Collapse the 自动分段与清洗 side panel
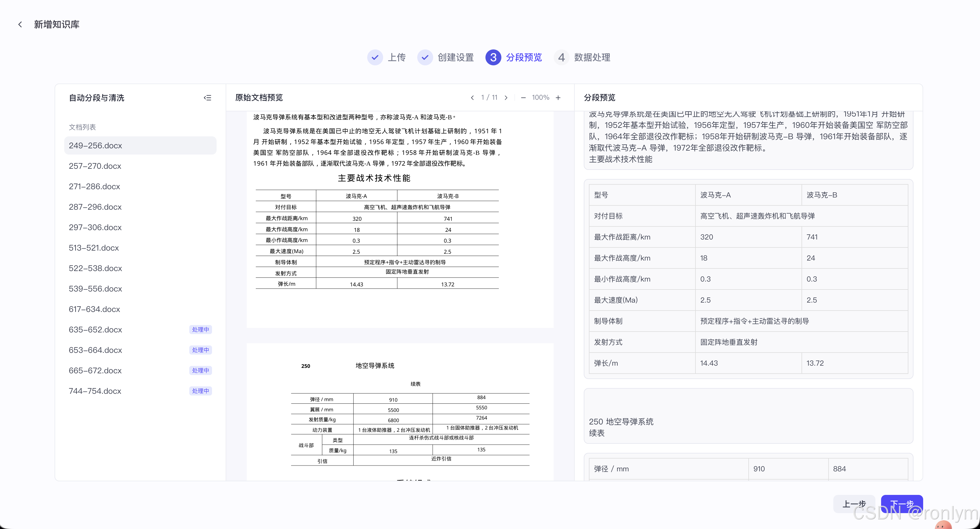 coord(207,98)
